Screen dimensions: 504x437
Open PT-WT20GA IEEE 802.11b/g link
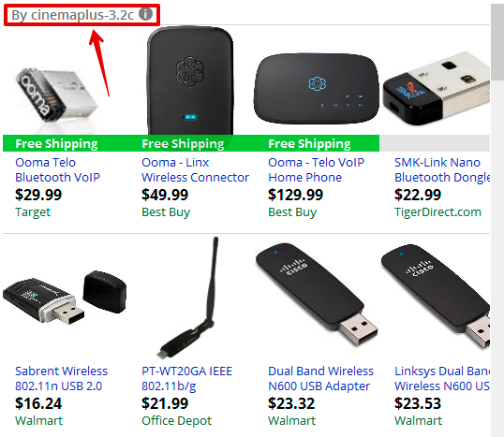(186, 379)
